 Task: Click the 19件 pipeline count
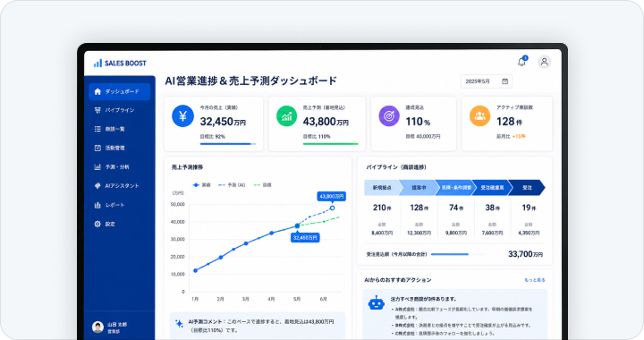click(529, 208)
